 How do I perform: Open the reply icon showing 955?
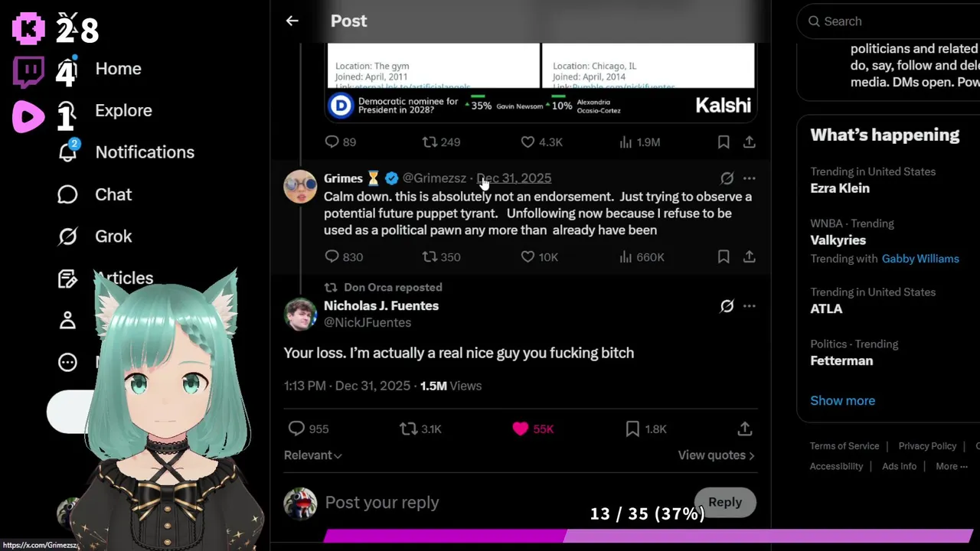(x=296, y=429)
